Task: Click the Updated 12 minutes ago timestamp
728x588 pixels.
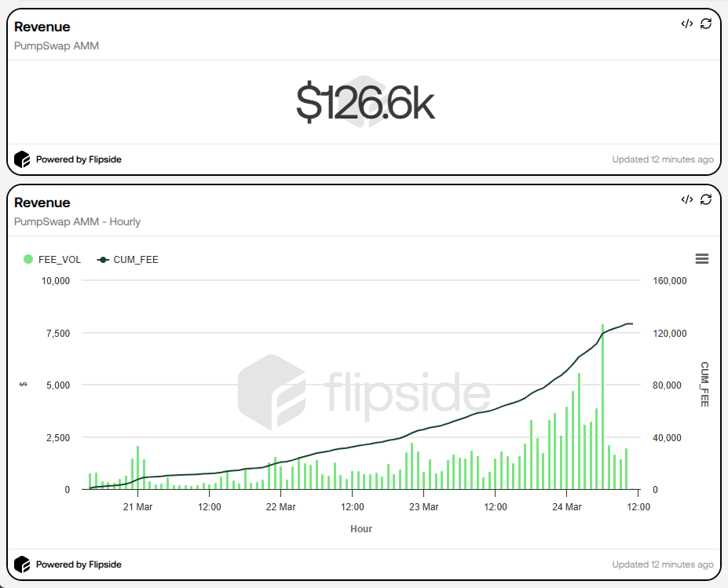Action: (x=664, y=159)
